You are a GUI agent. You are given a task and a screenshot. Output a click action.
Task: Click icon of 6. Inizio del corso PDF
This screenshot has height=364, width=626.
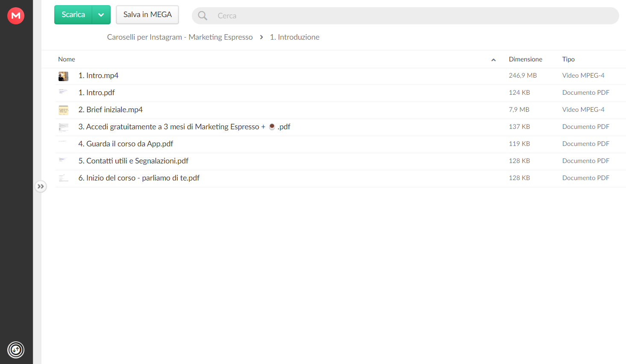pyautogui.click(x=63, y=178)
